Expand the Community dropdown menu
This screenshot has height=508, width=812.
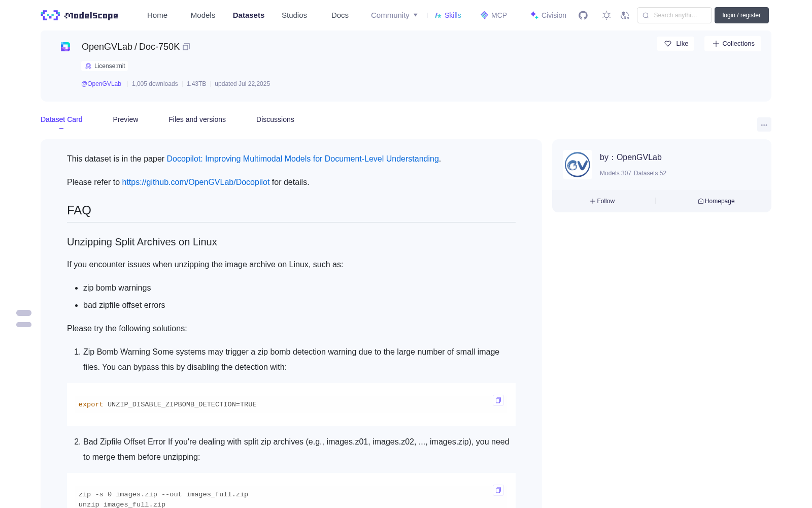tap(394, 15)
